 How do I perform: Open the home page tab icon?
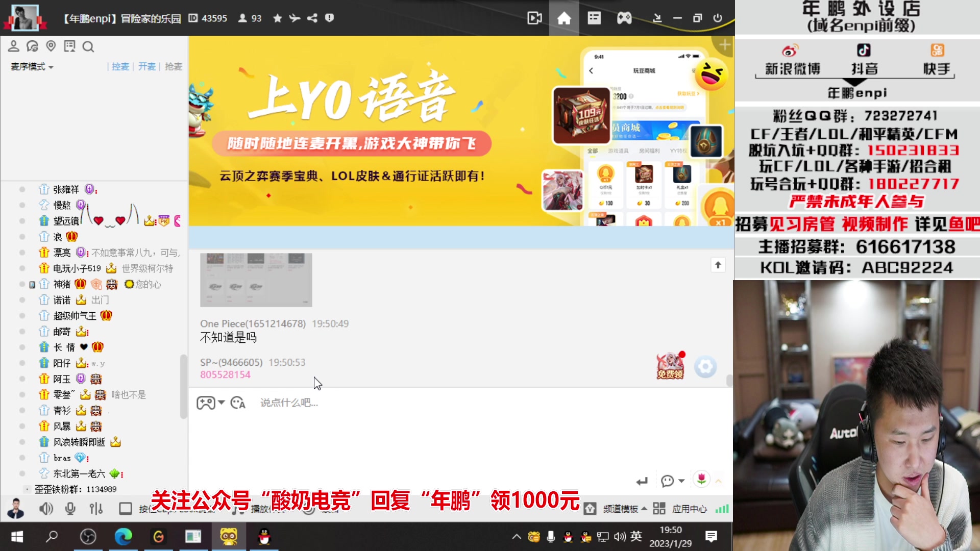point(564,18)
